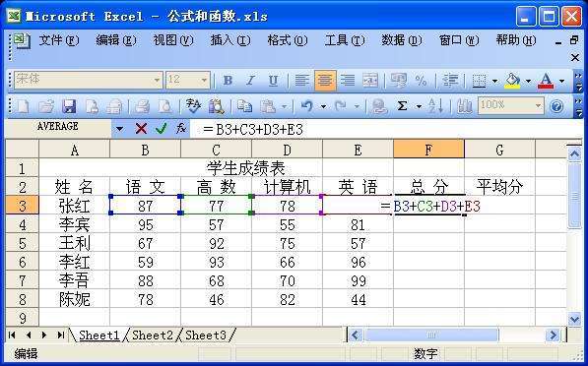Click the Paste icon

point(268,107)
